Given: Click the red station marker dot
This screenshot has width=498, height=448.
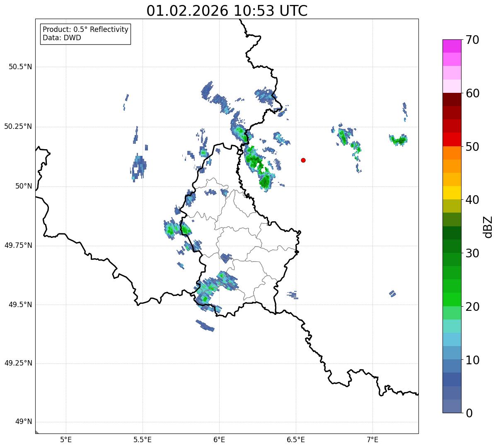Looking at the screenshot, I should click(x=303, y=160).
